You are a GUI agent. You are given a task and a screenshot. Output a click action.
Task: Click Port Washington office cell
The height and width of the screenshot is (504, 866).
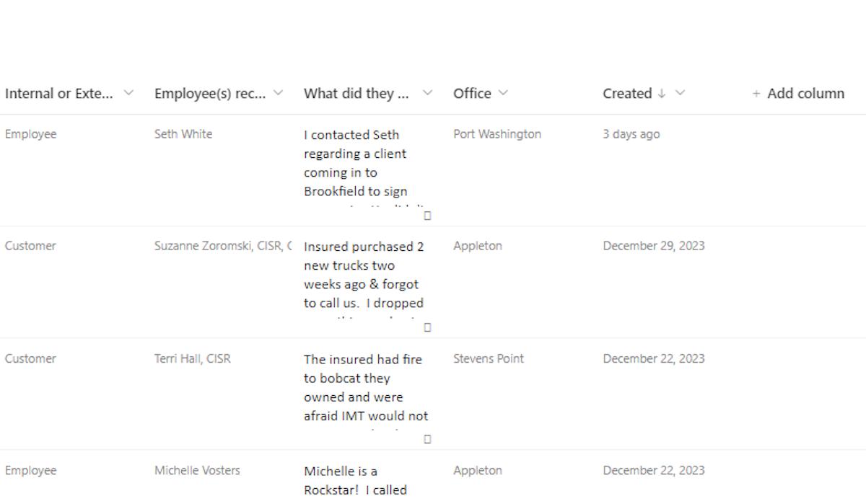497,134
